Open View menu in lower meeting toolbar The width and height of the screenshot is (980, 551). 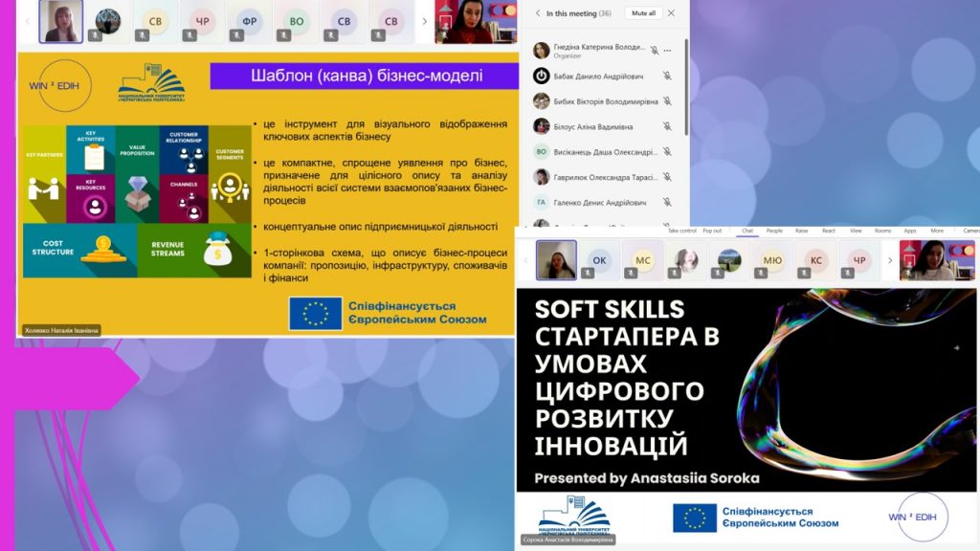[x=856, y=231]
